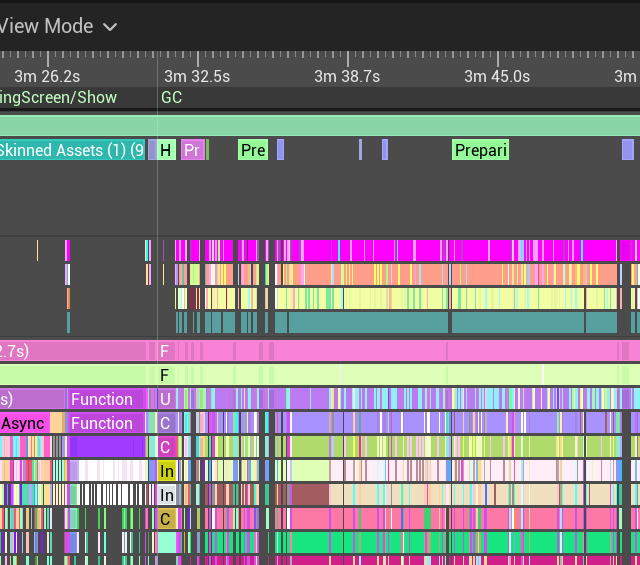Click the F event on the pink track

(x=165, y=351)
